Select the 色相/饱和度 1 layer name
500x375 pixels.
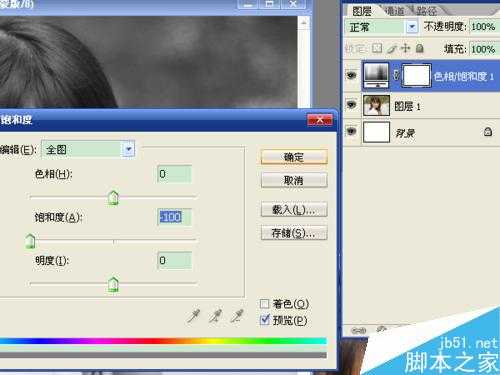(x=464, y=77)
